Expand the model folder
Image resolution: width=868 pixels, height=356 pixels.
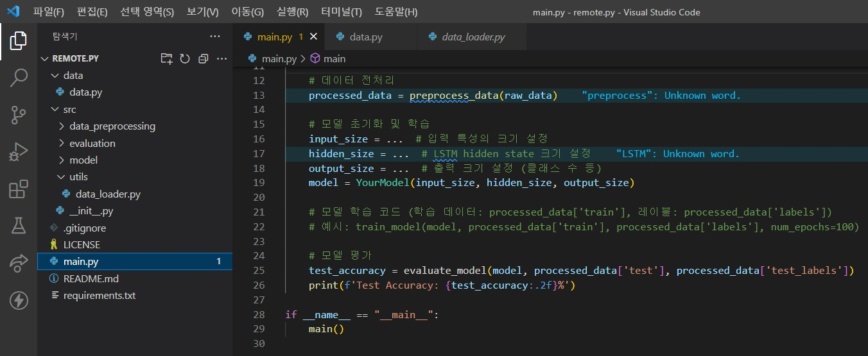coord(61,160)
